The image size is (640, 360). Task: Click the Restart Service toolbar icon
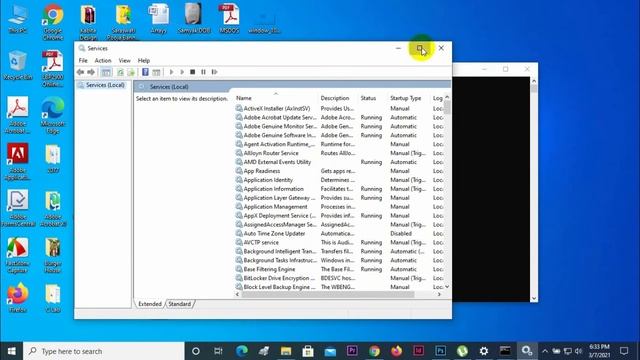214,72
